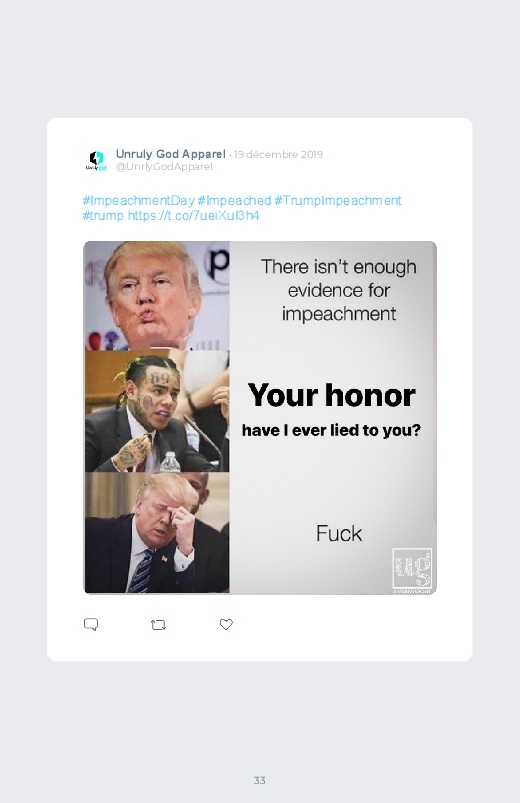Click the @UnrlyGodApparel handle

[164, 166]
